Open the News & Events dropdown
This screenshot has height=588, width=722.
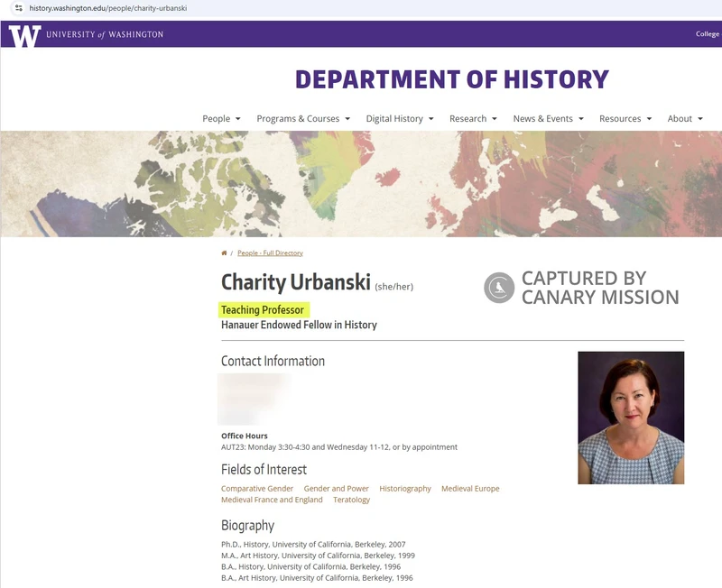(549, 119)
